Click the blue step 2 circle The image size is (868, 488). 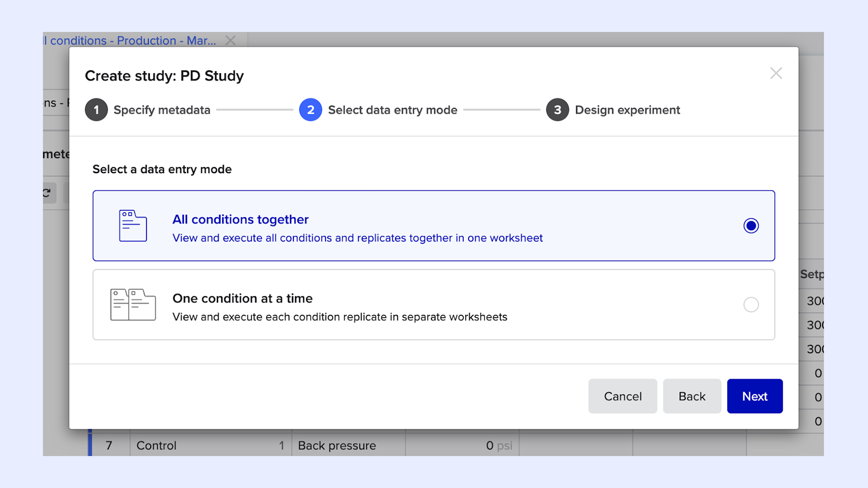tap(310, 110)
